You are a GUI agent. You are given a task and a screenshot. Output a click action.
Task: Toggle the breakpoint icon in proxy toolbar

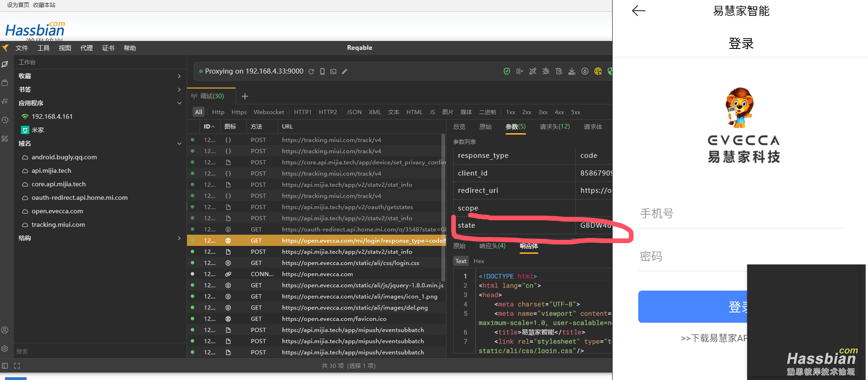coord(520,71)
